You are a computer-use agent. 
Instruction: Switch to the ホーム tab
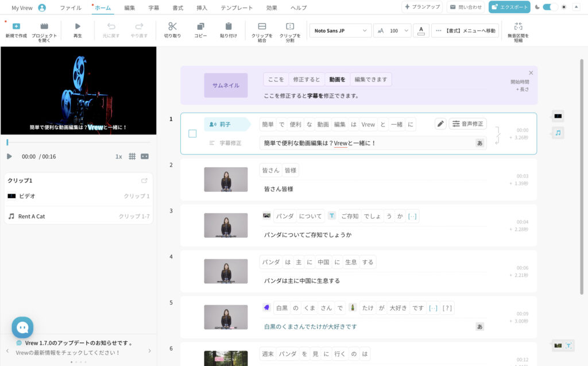103,7
